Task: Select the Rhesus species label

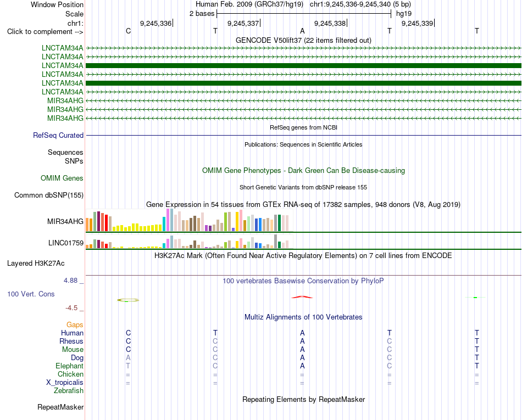Action: pyautogui.click(x=71, y=341)
